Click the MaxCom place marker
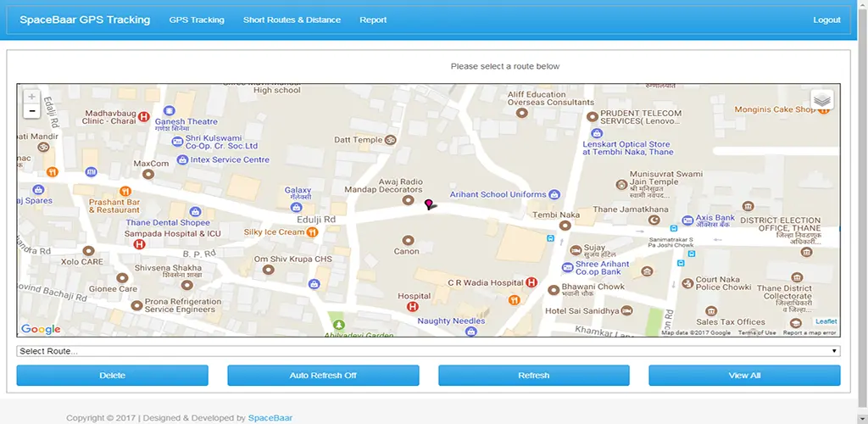The width and height of the screenshot is (868, 424). click(x=147, y=175)
